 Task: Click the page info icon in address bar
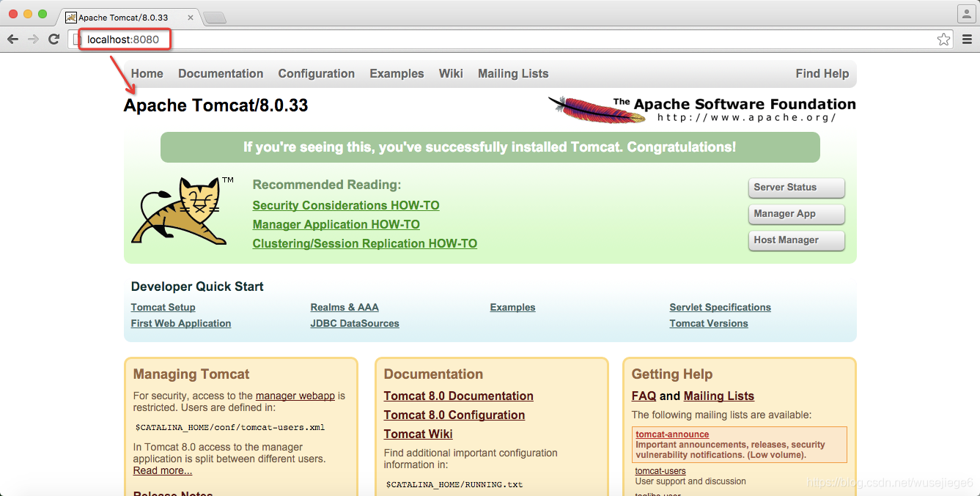point(77,40)
